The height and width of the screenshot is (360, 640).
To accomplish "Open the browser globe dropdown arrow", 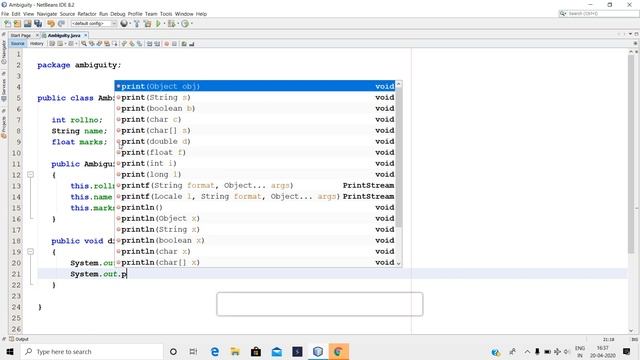I will pos(130,24).
